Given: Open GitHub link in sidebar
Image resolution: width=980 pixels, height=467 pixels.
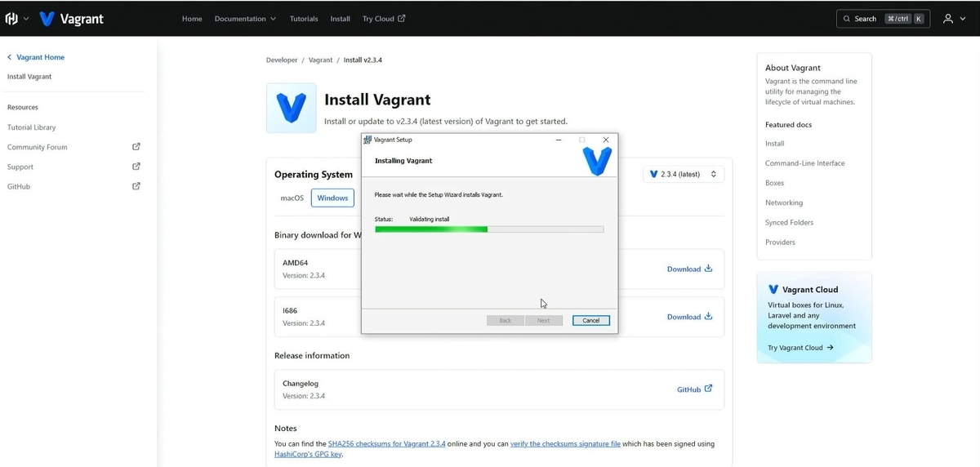Looking at the screenshot, I should [19, 186].
